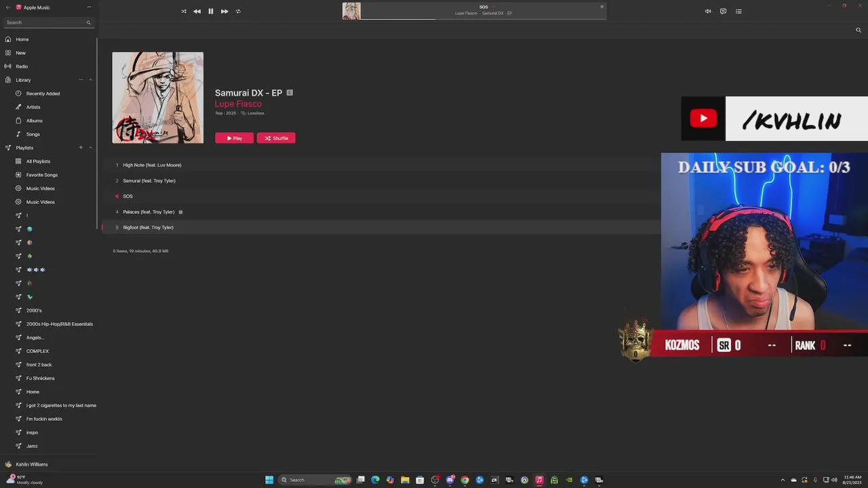Click the now playing artwork thumbnail

click(351, 11)
